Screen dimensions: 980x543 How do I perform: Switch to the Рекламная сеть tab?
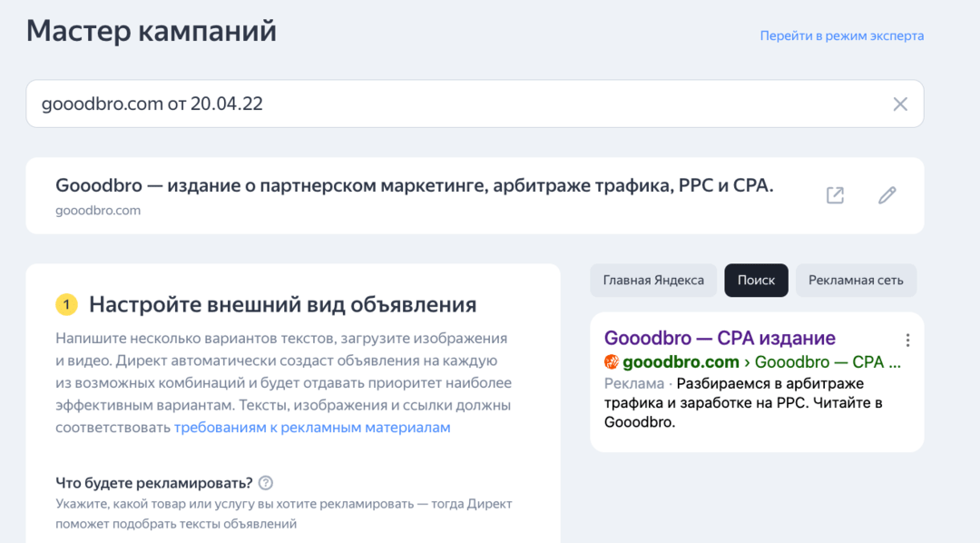click(x=856, y=280)
